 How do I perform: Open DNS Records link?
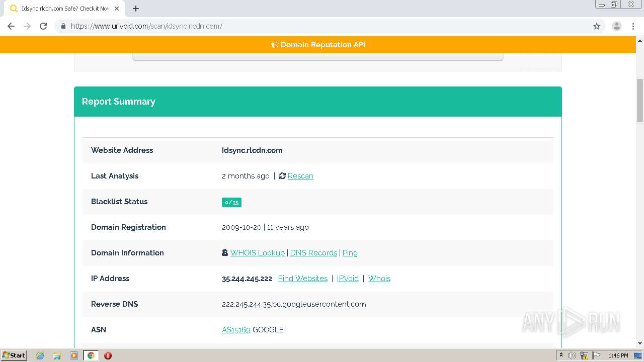tap(313, 253)
